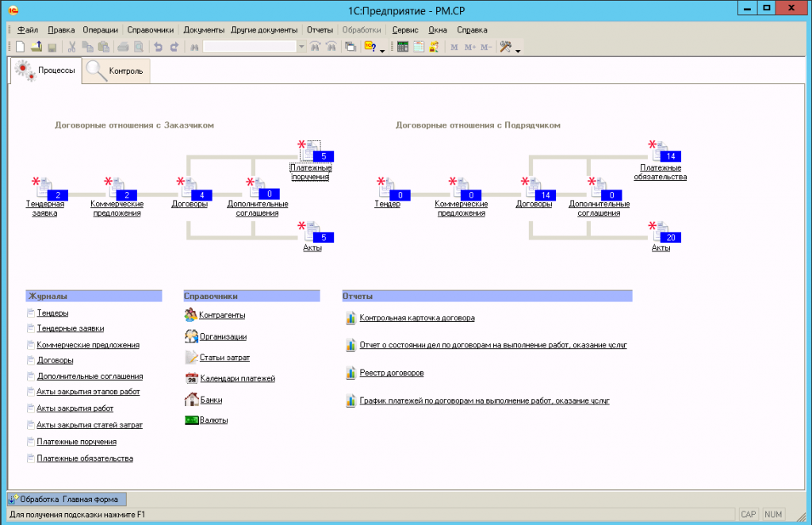Click the hammer-and-wrench settings toolbar icon
This screenshot has width=812, height=525.
[x=505, y=47]
